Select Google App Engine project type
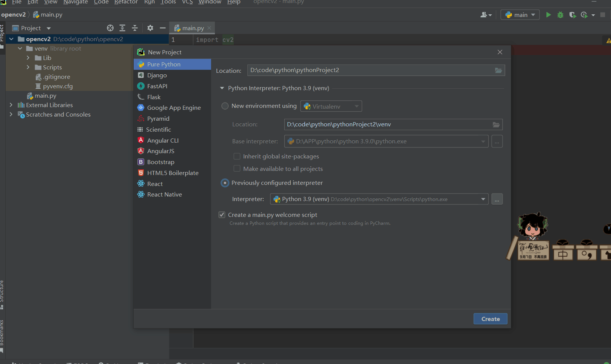The height and width of the screenshot is (364, 611). [x=172, y=108]
